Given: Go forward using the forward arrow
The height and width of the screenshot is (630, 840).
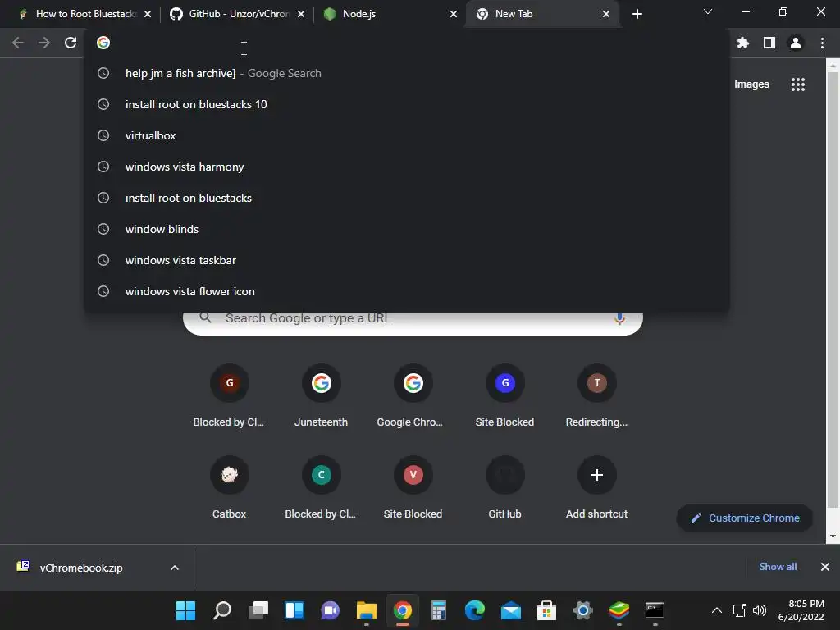Looking at the screenshot, I should (44, 43).
